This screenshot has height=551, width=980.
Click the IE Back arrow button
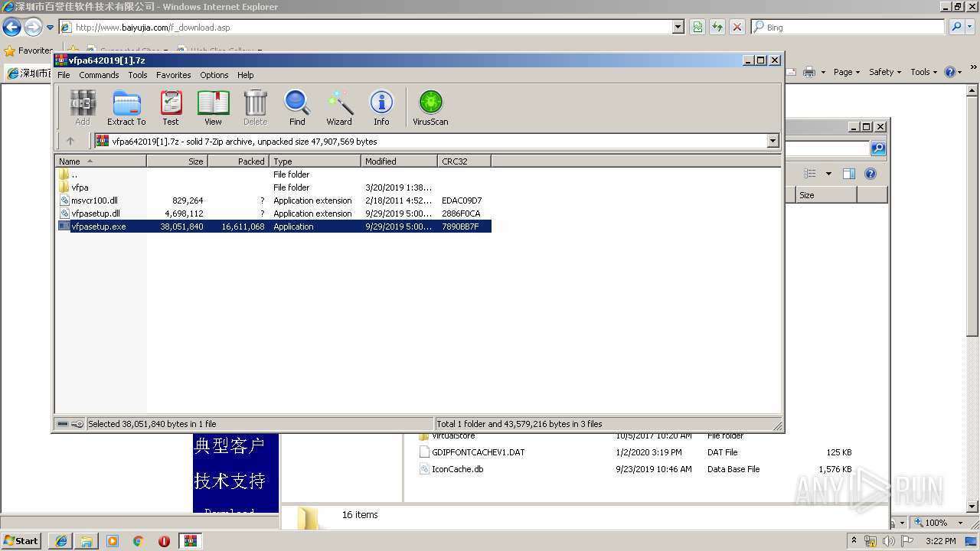[x=11, y=28]
